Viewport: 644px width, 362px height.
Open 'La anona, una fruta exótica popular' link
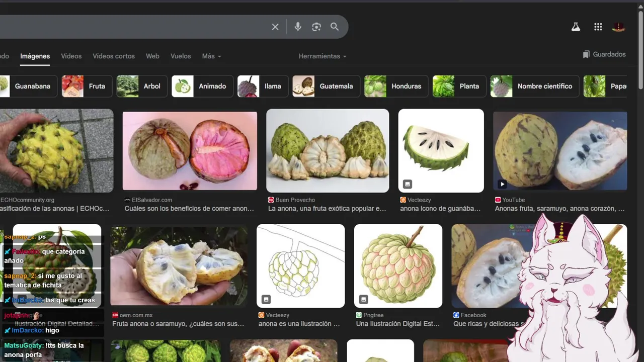[x=327, y=208]
